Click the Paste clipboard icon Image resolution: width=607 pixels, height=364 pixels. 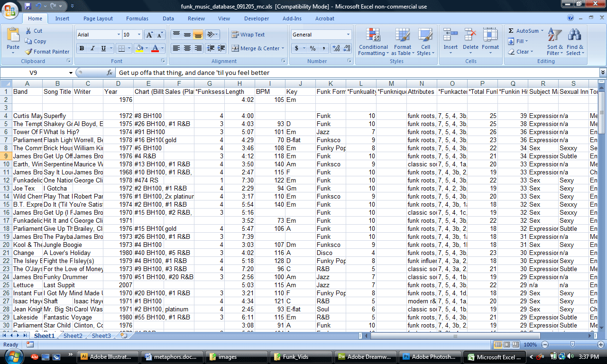point(13,35)
